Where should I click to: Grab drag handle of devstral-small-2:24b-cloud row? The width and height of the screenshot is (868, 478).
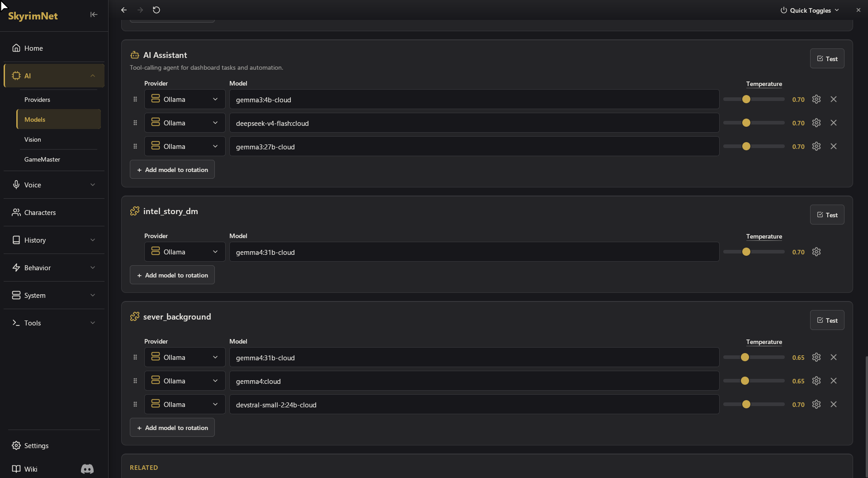pyautogui.click(x=135, y=404)
